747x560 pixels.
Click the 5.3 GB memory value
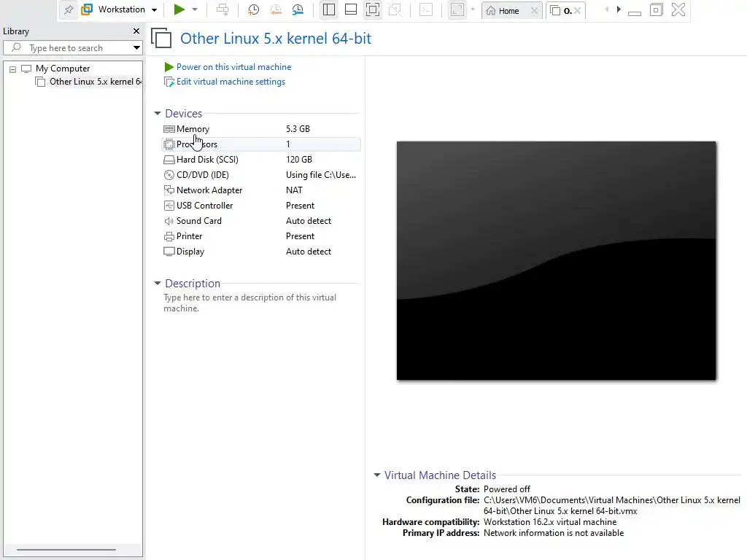[298, 129]
